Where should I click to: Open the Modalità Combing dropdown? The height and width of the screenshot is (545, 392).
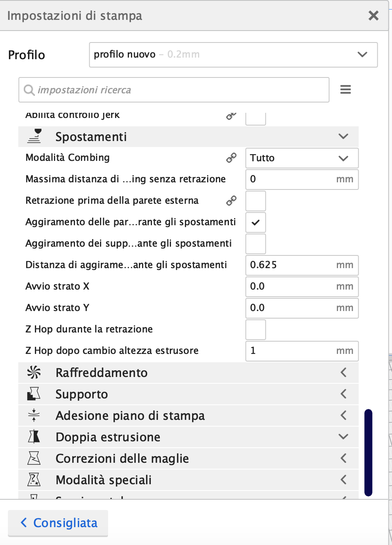(302, 158)
